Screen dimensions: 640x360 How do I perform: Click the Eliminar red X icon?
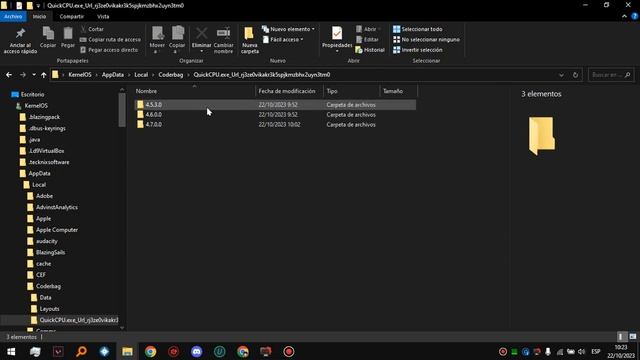click(x=201, y=33)
